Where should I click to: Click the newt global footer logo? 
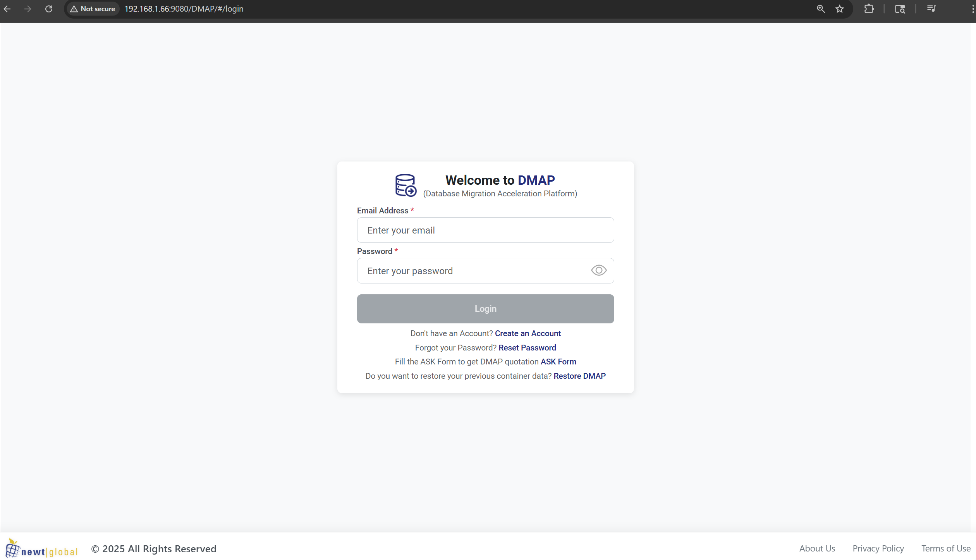42,549
